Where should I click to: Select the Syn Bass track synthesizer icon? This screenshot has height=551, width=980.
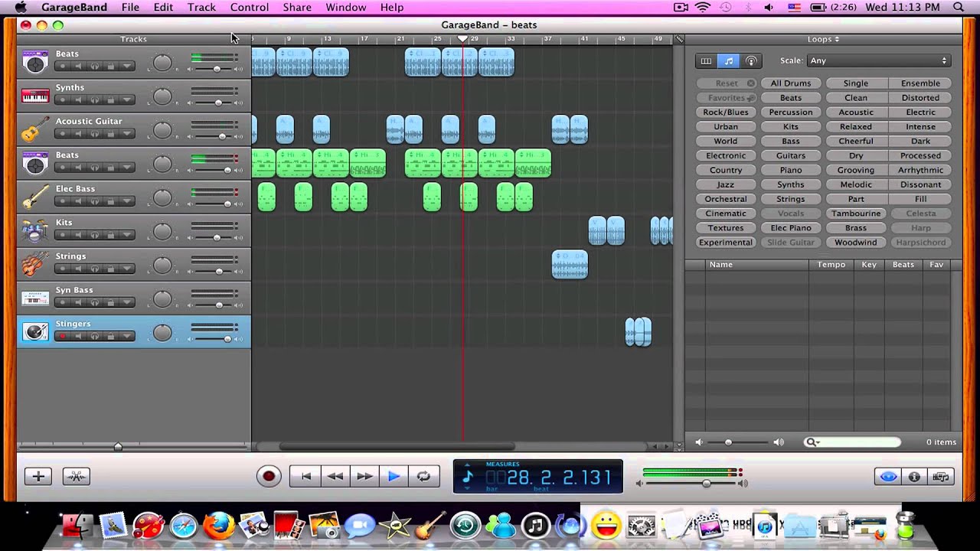[35, 298]
